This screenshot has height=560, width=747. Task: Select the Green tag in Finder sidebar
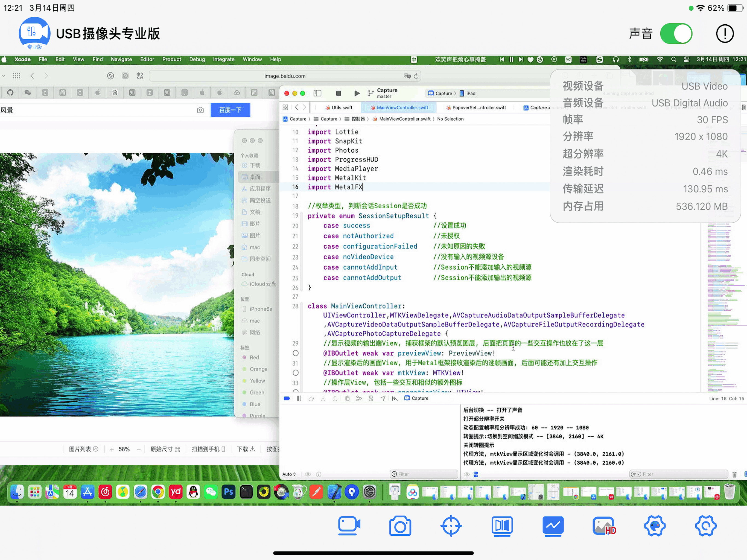click(x=253, y=392)
